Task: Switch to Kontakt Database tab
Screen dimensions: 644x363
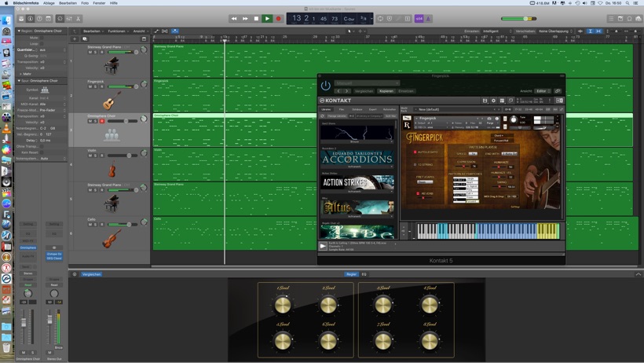Action: pos(357,109)
